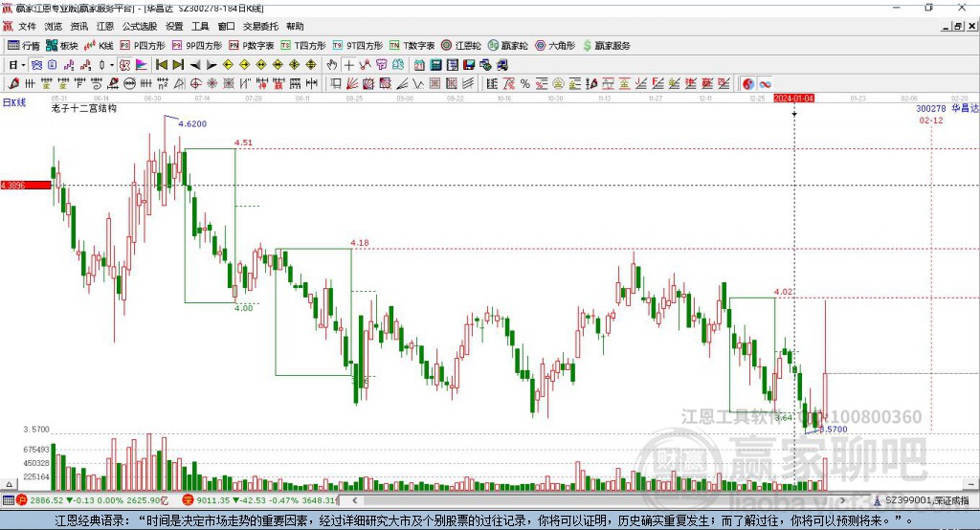Open the P数字表 tool
This screenshot has width=980, height=530.
click(x=252, y=46)
